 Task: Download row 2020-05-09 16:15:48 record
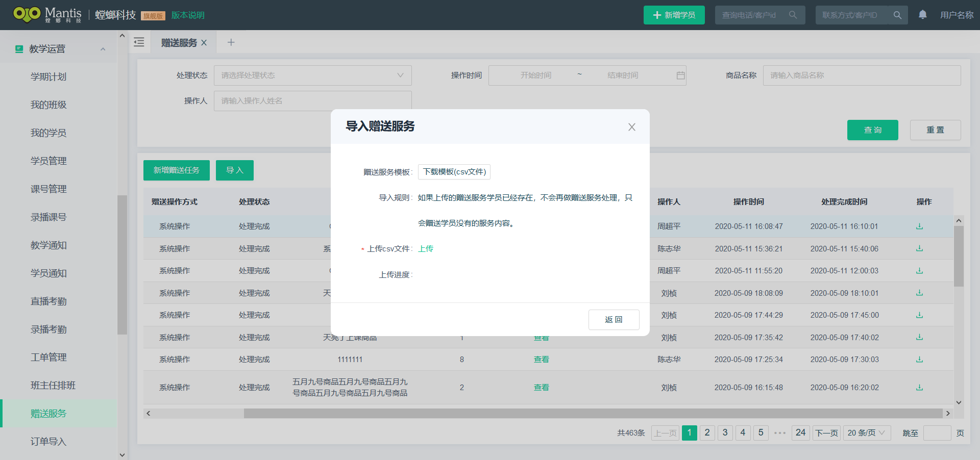tap(919, 388)
